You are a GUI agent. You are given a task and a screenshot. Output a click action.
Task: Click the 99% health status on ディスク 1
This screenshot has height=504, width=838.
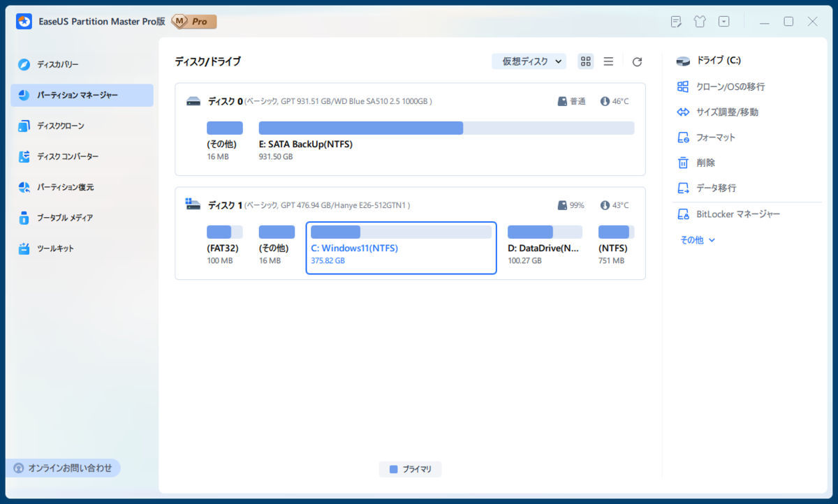571,205
